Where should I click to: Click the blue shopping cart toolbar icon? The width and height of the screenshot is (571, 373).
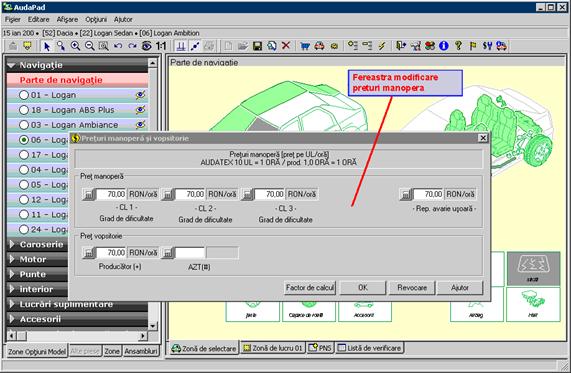coord(305,46)
